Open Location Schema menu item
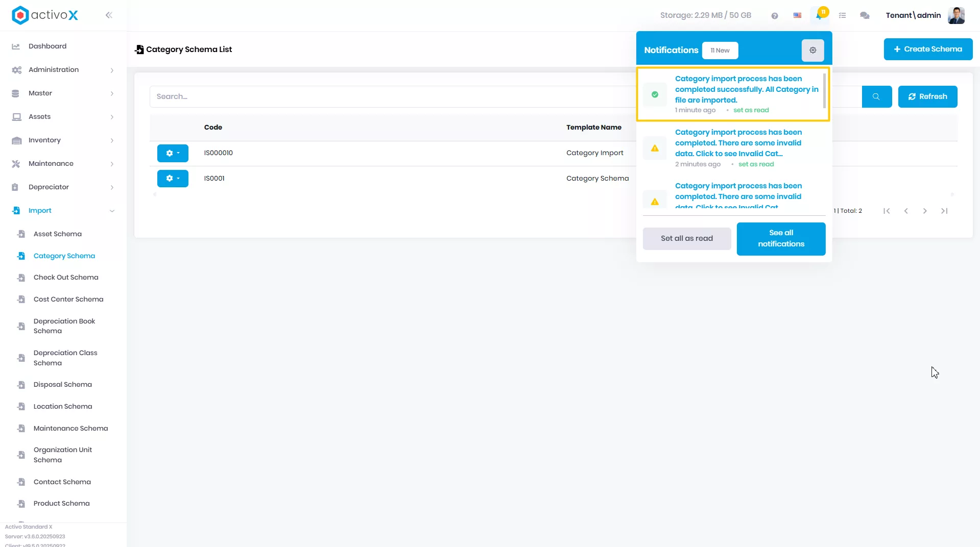This screenshot has width=980, height=547. click(63, 407)
